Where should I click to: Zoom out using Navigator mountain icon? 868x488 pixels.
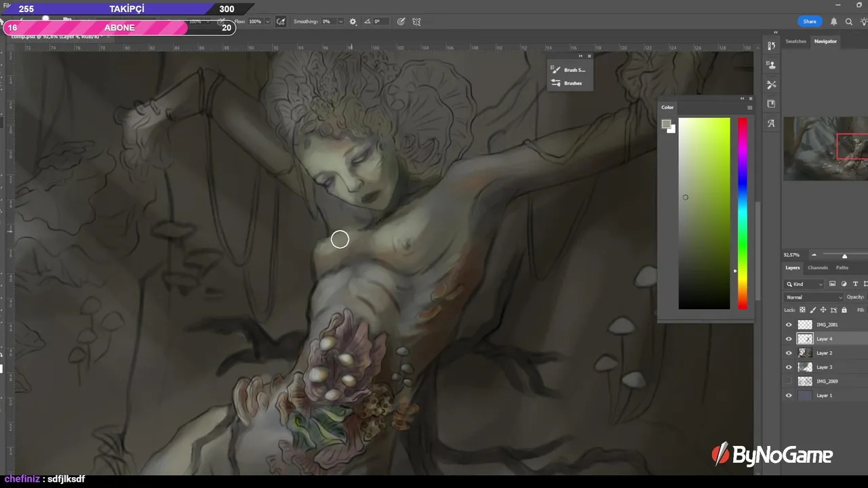coord(814,256)
